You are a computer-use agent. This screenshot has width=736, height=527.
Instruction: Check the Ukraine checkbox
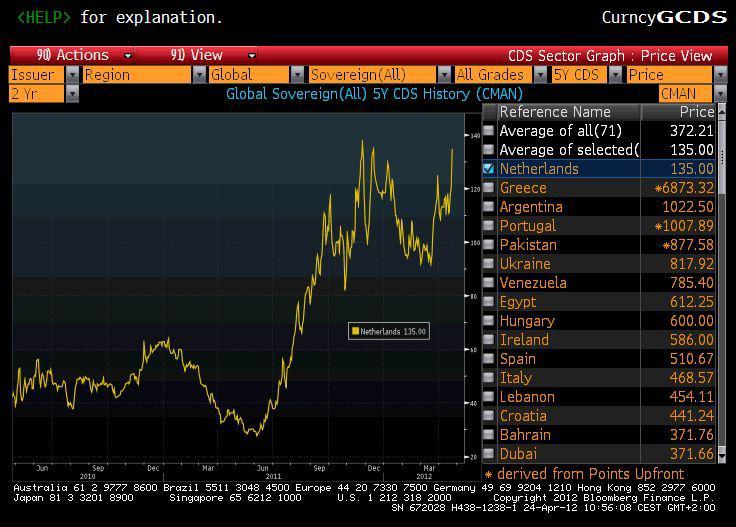pos(489,264)
